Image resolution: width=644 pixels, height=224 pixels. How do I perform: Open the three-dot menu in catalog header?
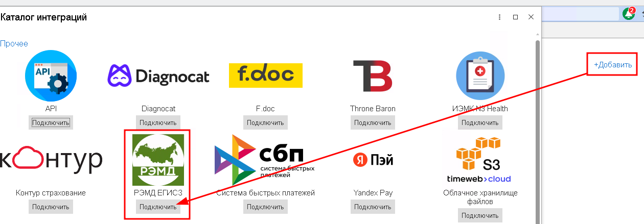click(499, 17)
